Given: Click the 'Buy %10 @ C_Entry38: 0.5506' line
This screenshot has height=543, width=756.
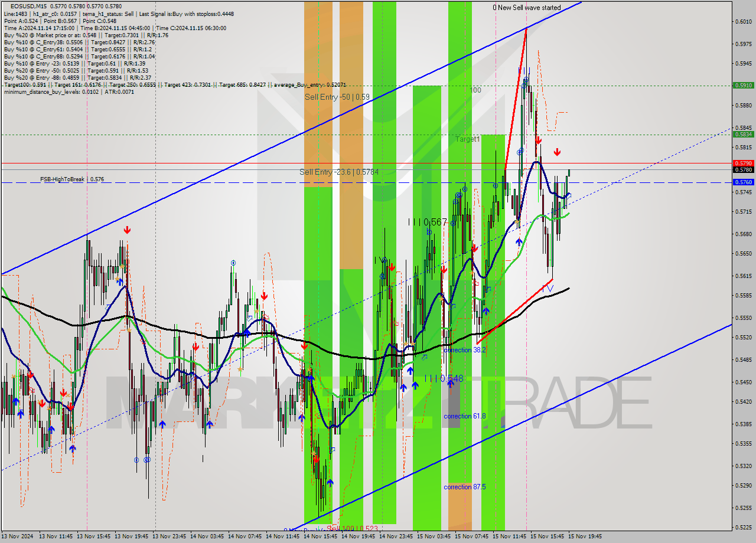Looking at the screenshot, I should point(79,42).
